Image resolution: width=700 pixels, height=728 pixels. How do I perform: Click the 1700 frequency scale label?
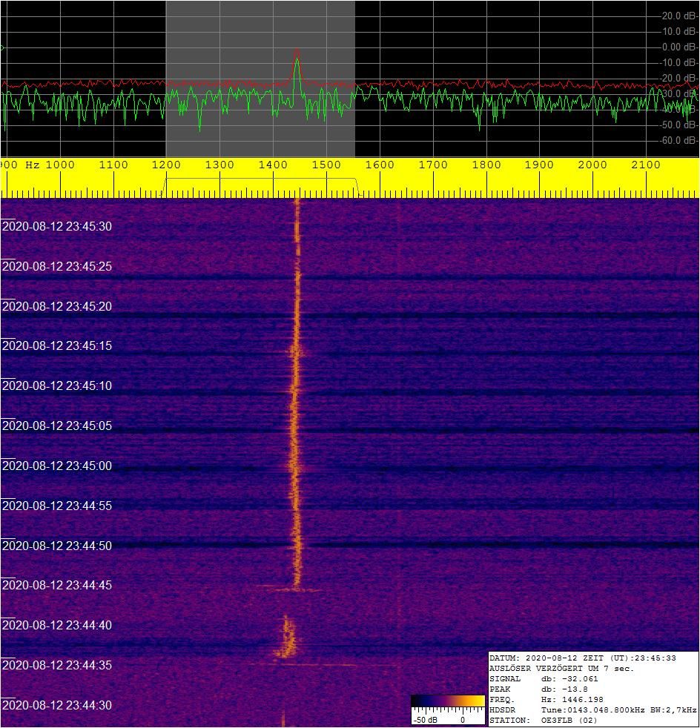tap(433, 165)
